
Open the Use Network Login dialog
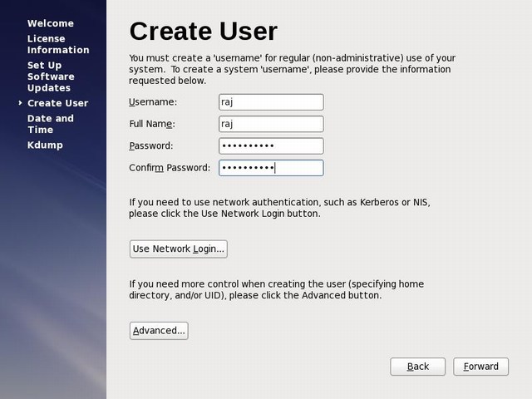point(179,249)
